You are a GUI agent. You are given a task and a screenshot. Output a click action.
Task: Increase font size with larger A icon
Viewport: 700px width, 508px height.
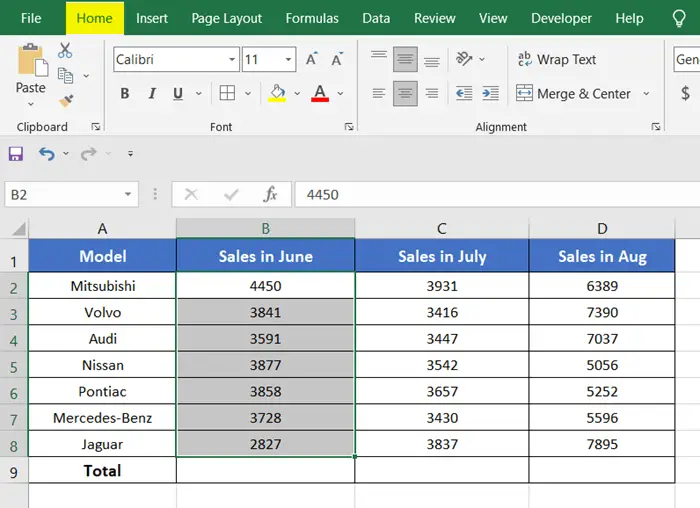pos(311,59)
